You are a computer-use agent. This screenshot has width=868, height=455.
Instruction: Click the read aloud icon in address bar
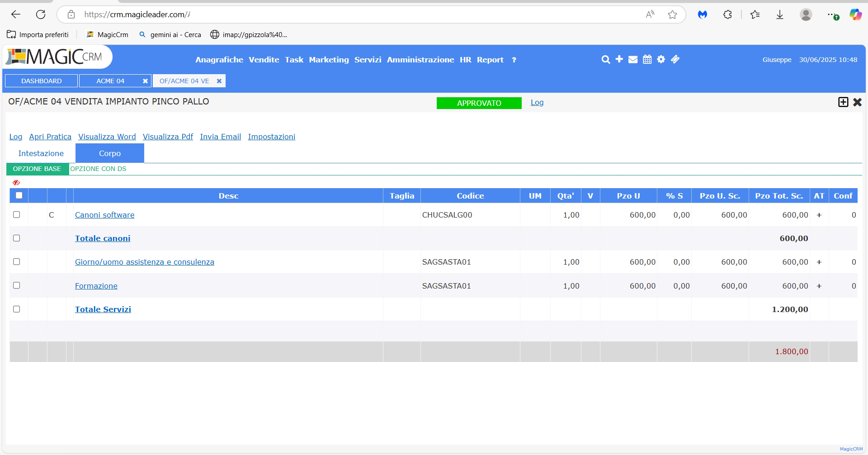pos(650,14)
